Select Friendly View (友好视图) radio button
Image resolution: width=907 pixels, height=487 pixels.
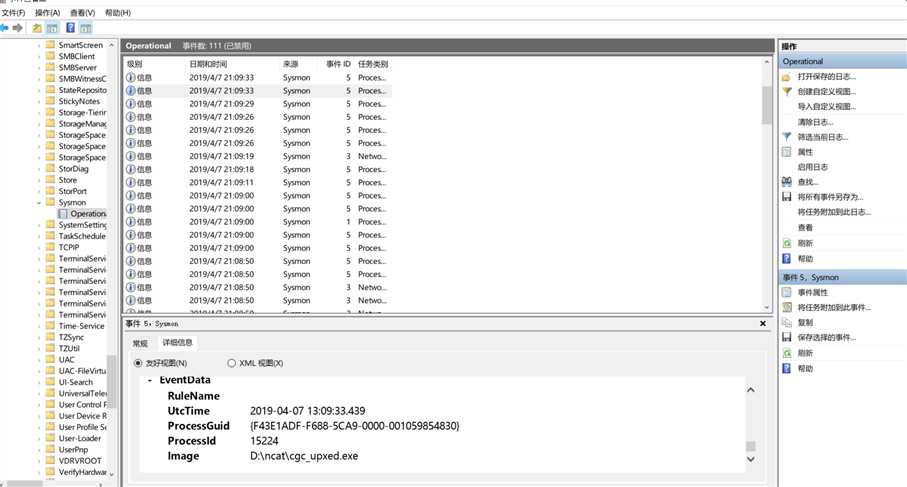(x=138, y=363)
